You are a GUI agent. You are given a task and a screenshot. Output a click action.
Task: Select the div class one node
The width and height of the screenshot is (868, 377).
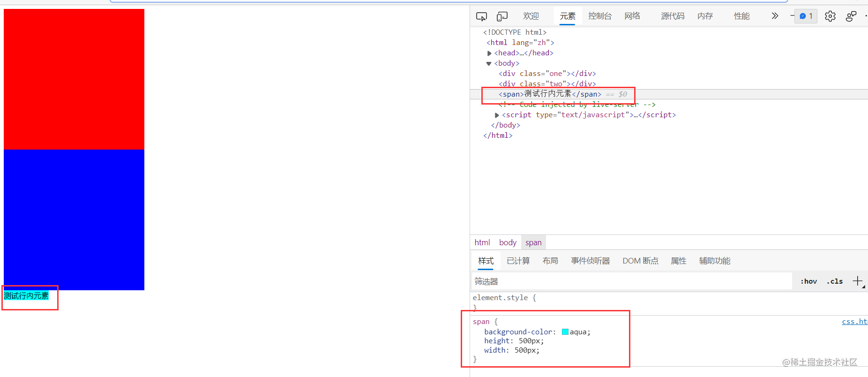(x=547, y=74)
